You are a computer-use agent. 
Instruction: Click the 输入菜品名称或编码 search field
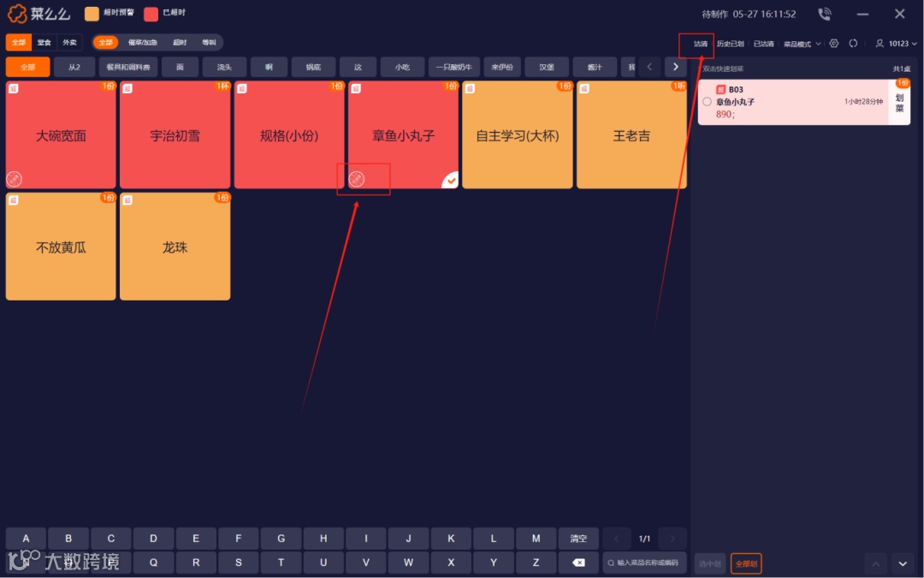(x=645, y=563)
